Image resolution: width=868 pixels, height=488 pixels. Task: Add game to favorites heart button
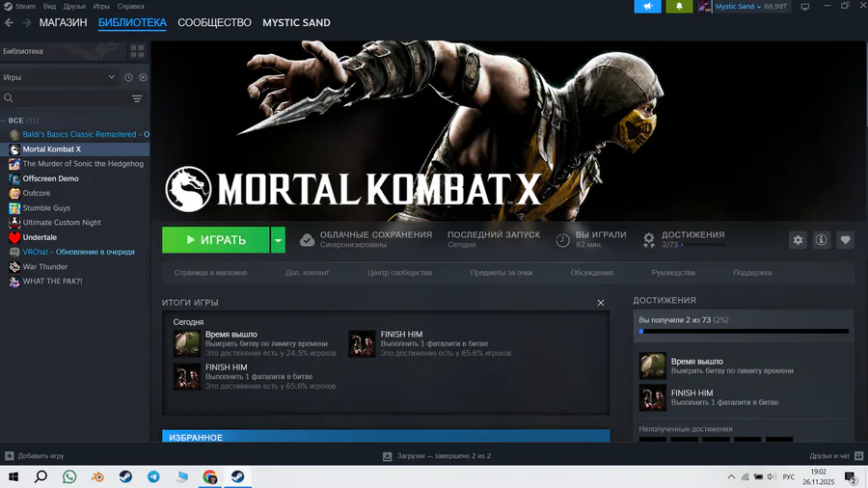click(x=845, y=240)
